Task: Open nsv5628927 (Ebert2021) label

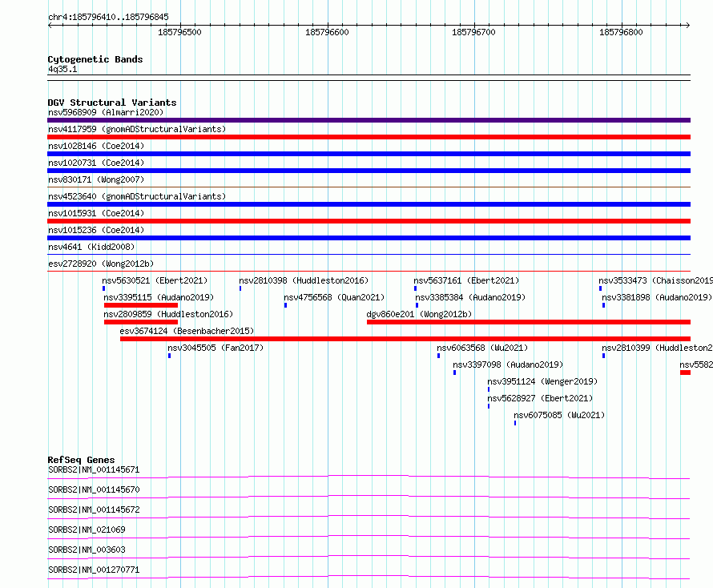Action: [540, 398]
